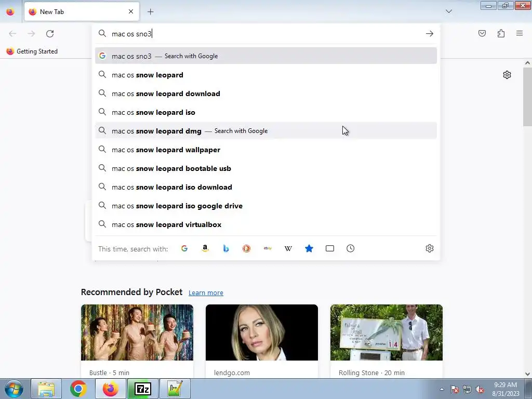This screenshot has height=399, width=532.
Task: Choose 'mac os snow leopard wallpaper' suggestion
Action: tap(266, 150)
